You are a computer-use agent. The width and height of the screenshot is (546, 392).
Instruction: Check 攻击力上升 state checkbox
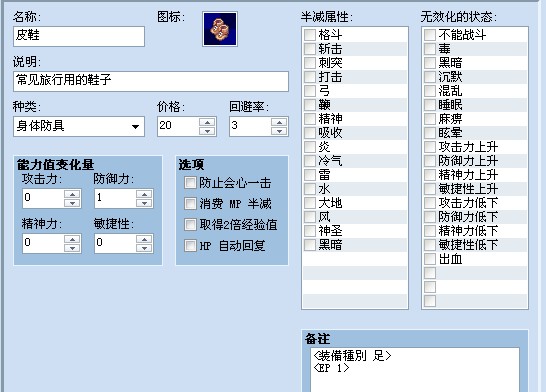(430, 147)
